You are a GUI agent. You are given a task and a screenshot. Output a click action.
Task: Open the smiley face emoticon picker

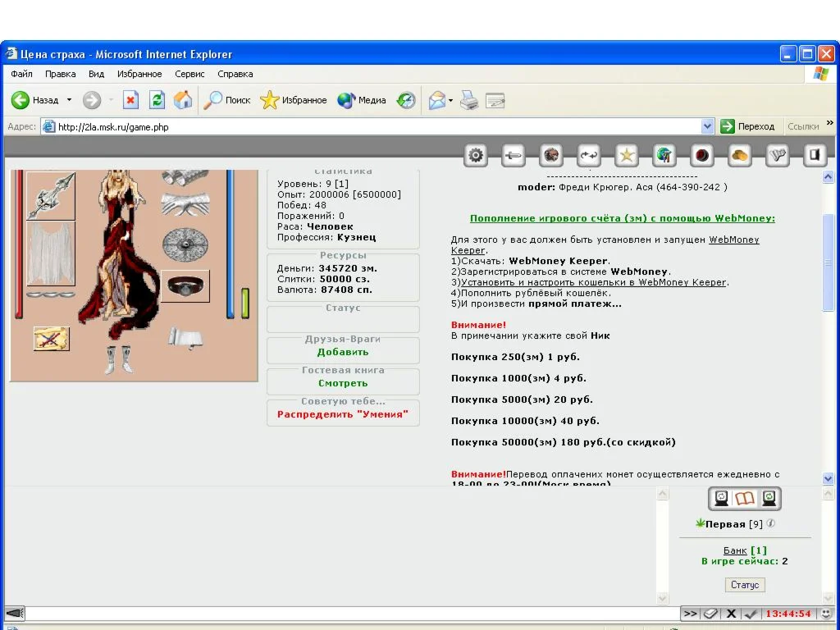[x=826, y=614]
